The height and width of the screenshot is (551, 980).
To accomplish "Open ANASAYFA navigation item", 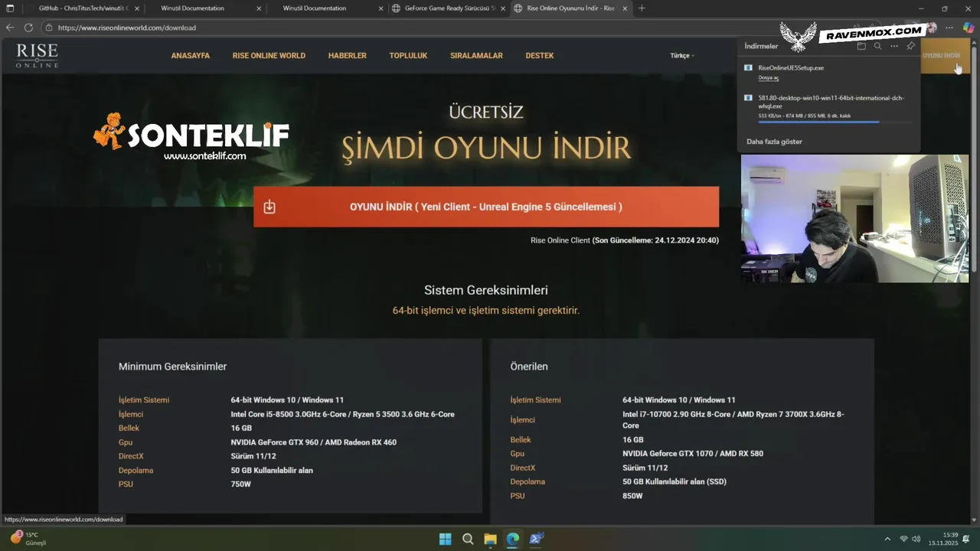I will coord(190,55).
